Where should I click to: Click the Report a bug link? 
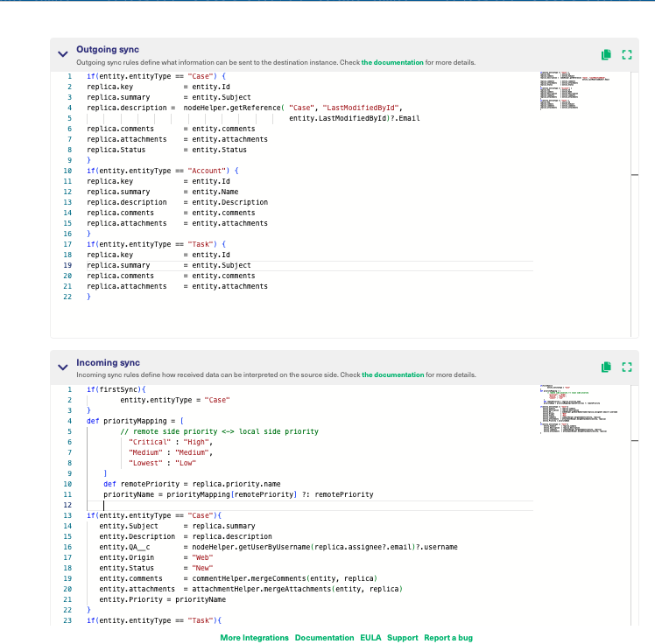448,638
